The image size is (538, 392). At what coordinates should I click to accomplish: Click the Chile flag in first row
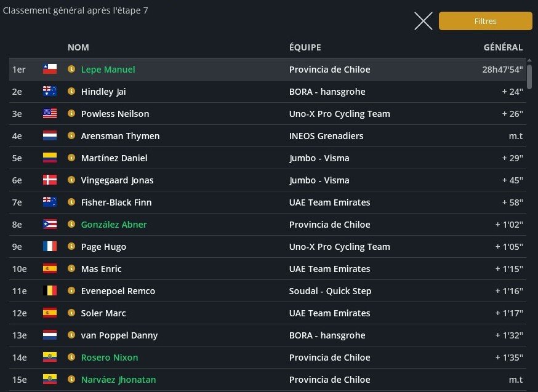coord(50,70)
